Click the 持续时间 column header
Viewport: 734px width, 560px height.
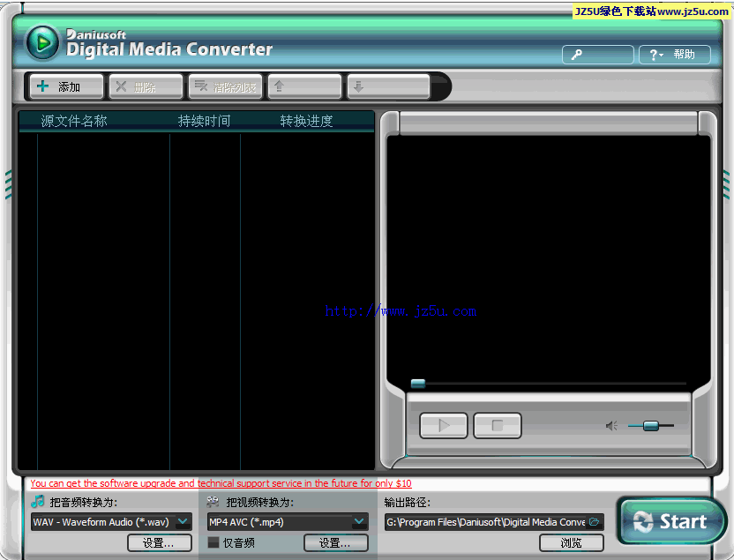[204, 121]
